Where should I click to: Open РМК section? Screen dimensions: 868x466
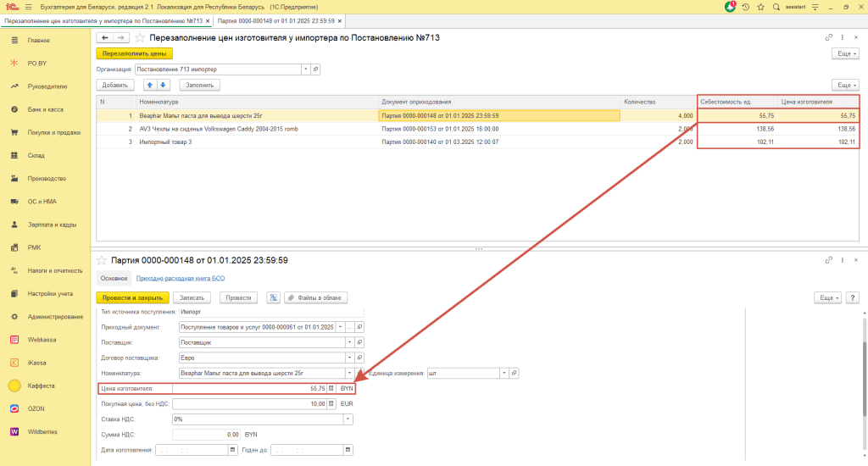tap(34, 247)
